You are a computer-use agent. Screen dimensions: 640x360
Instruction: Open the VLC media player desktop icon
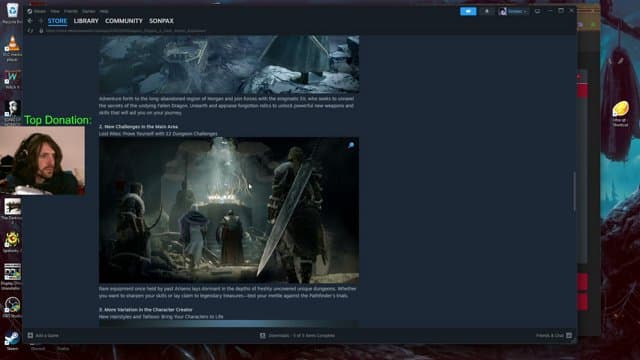click(x=12, y=48)
